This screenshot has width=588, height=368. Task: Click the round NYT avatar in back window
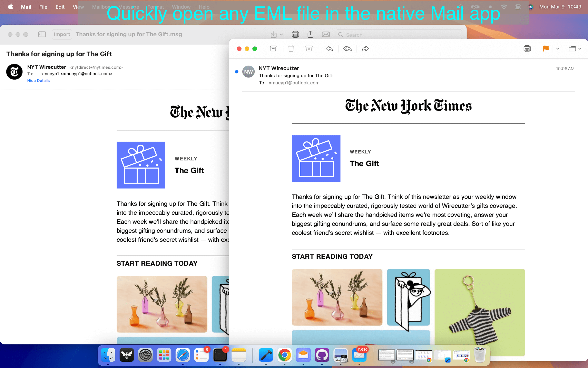(14, 72)
